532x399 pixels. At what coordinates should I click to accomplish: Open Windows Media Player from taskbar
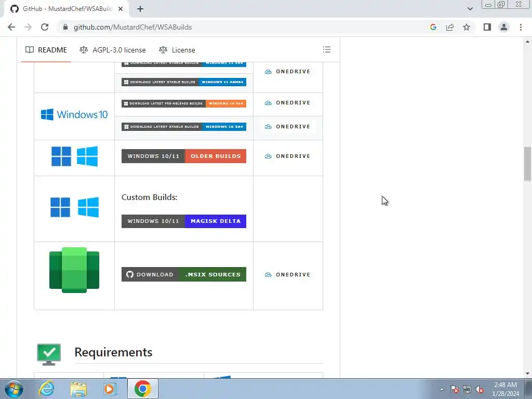point(110,389)
